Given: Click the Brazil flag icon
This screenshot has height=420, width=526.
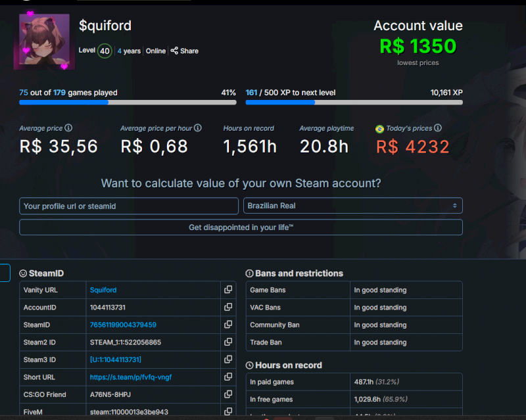Looking at the screenshot, I should 380,129.
